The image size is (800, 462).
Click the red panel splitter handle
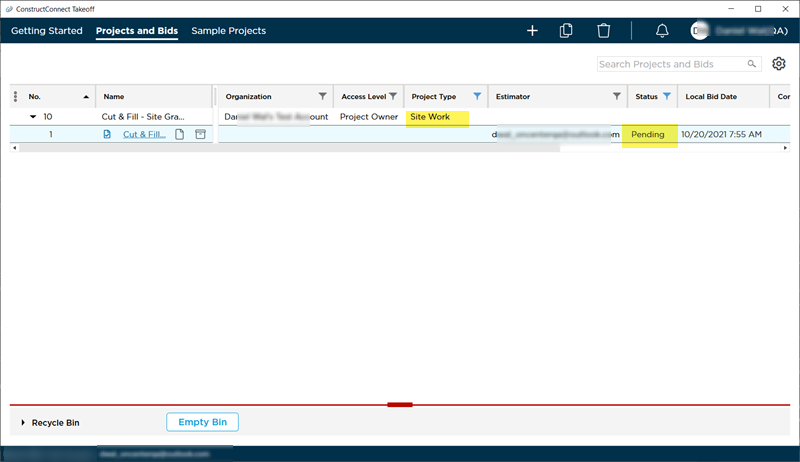(400, 405)
